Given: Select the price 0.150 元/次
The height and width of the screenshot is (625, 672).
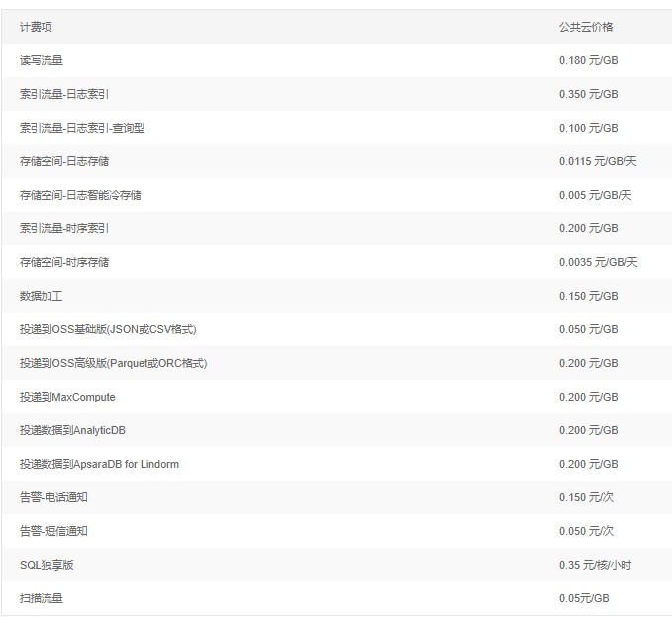Looking at the screenshot, I should pyautogui.click(x=586, y=497).
